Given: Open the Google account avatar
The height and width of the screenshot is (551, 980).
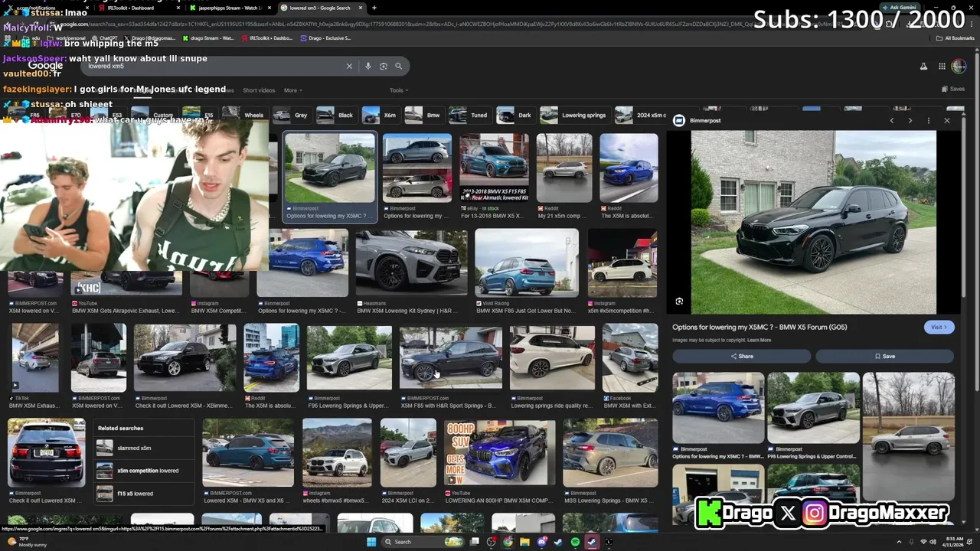Looking at the screenshot, I should tap(959, 67).
